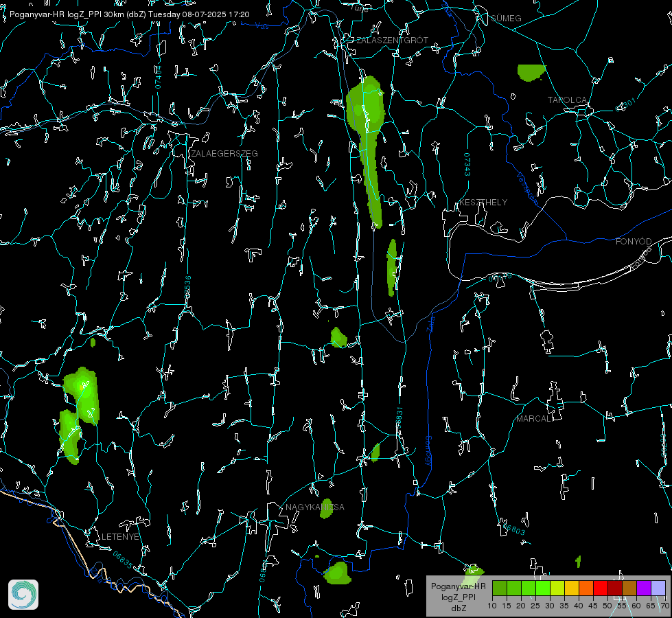672x618 pixels.
Task: Select the dark red 50–55 dBZ swatch
Action: 615,588
